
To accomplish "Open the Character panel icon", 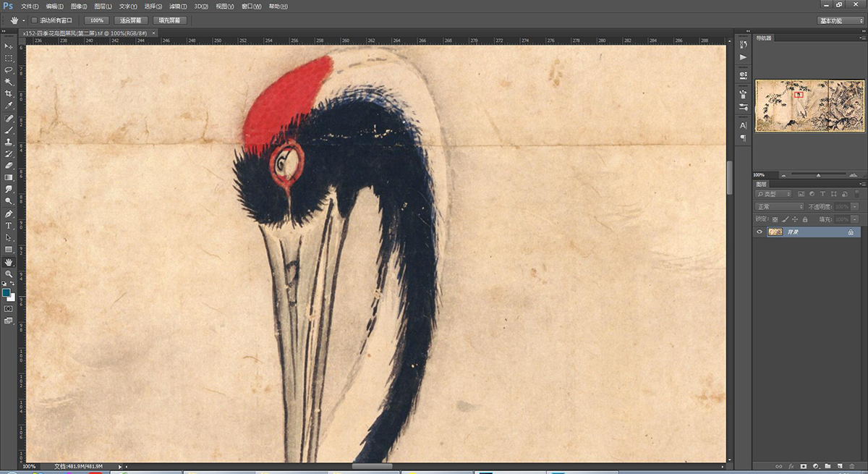I will 744,125.
